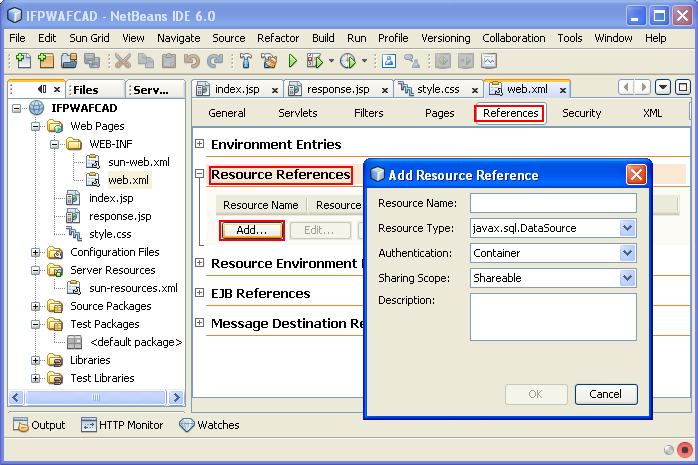Screen dimensions: 698x465
Task: Click the Copy toolbar icon
Action: 146,61
